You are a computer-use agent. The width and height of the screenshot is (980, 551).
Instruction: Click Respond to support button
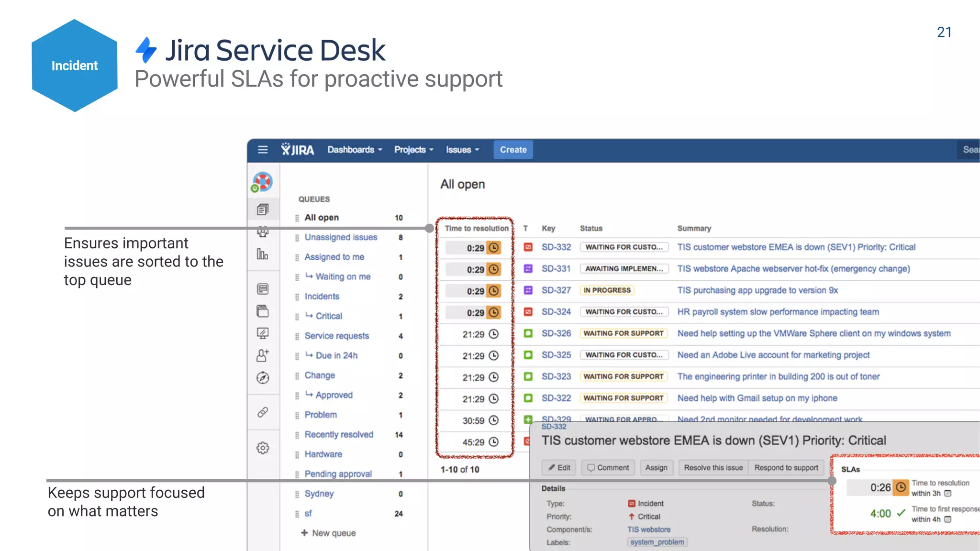[x=787, y=468]
